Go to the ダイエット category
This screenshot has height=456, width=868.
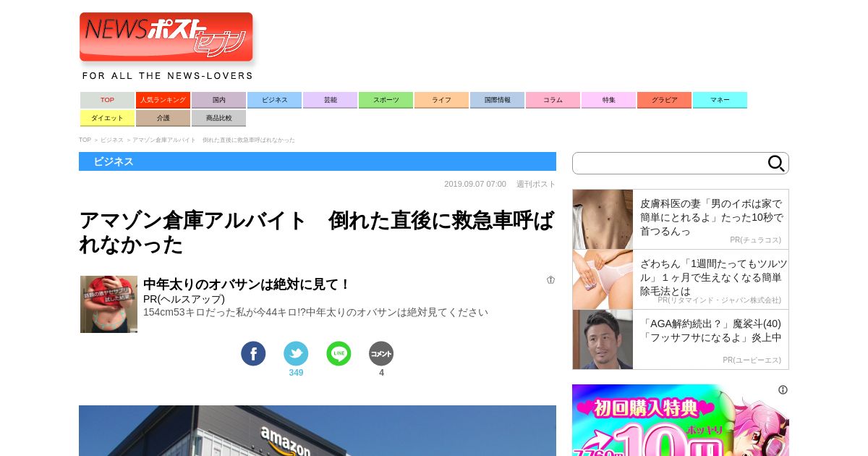click(x=107, y=118)
